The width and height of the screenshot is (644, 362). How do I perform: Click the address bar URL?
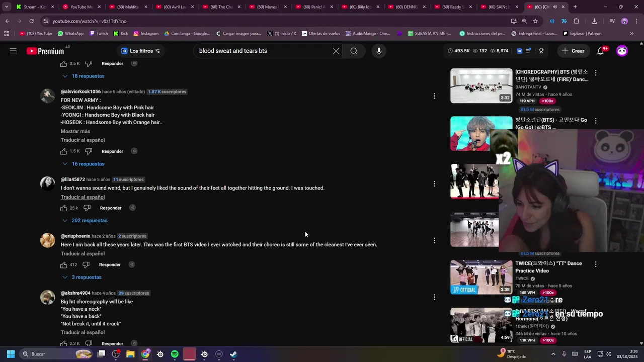tap(89, 21)
